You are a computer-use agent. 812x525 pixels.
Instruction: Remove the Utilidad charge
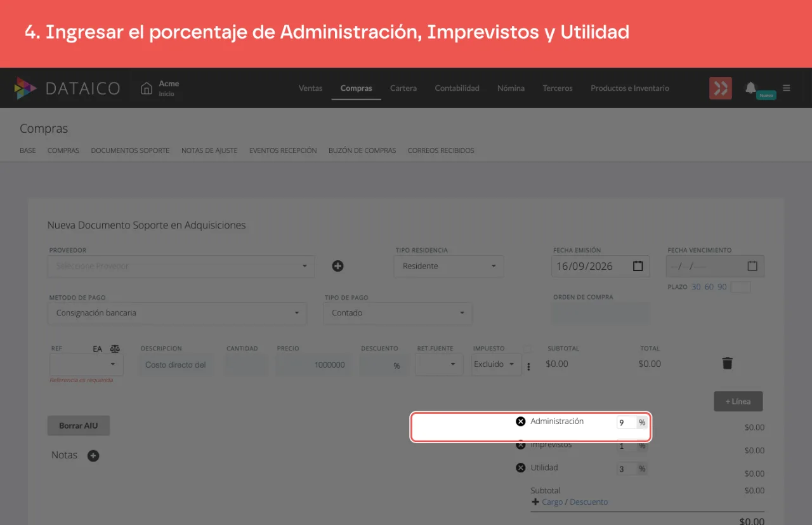(520, 468)
